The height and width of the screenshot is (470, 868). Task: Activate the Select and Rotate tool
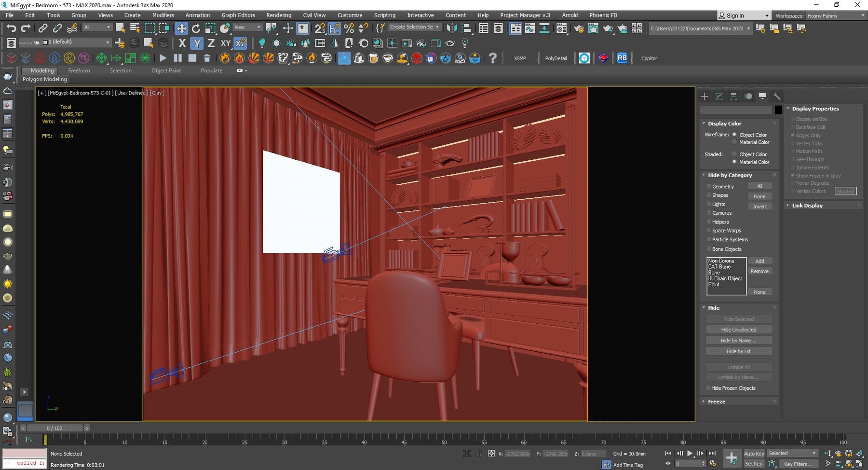point(196,28)
